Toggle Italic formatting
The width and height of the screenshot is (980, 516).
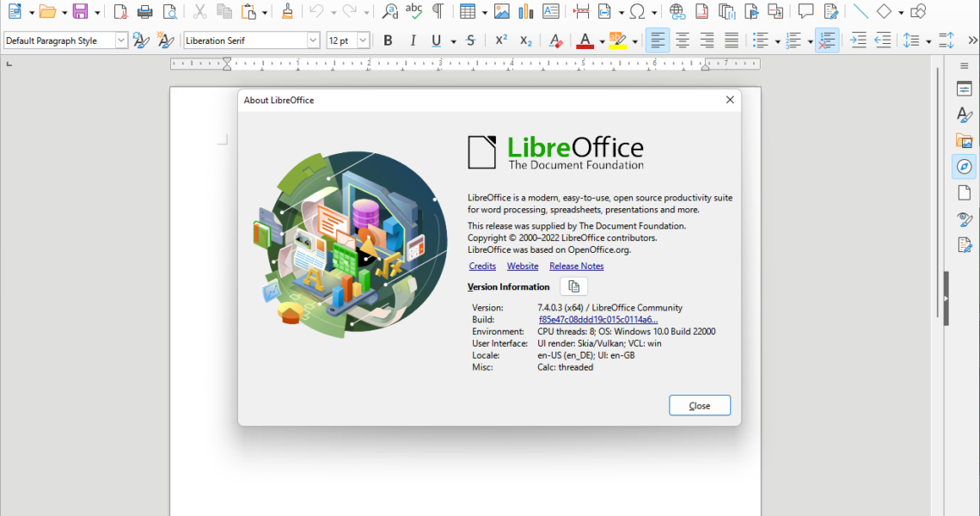[x=413, y=40]
